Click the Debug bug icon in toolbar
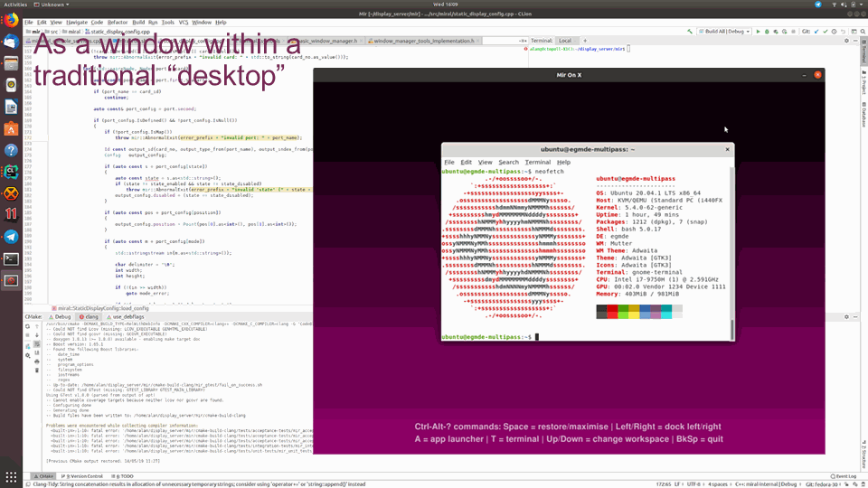 click(x=765, y=31)
